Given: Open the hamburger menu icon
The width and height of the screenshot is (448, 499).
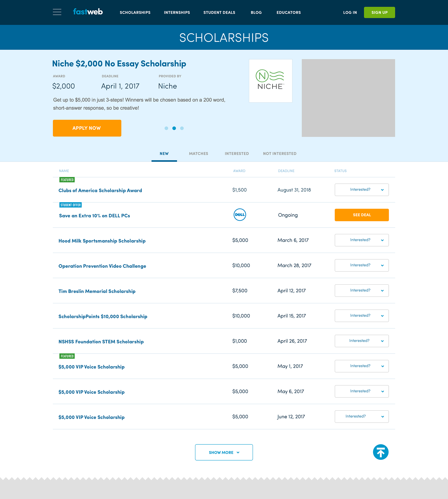Looking at the screenshot, I should (x=57, y=12).
